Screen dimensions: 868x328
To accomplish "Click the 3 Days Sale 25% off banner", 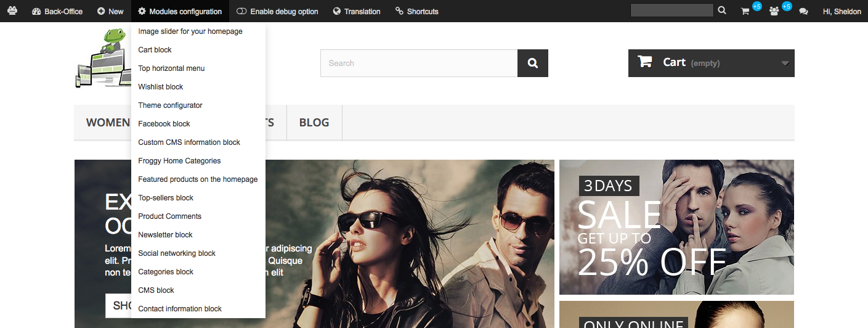I will [x=676, y=227].
